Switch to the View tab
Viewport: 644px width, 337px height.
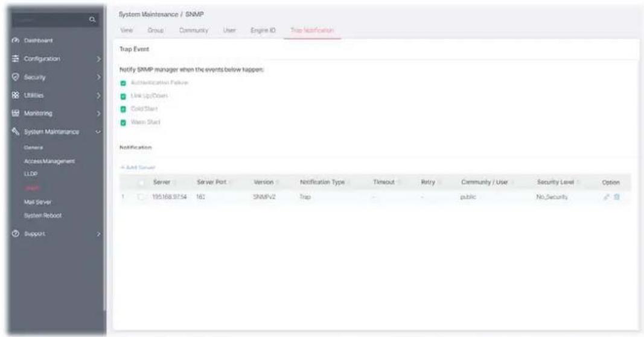tap(127, 30)
